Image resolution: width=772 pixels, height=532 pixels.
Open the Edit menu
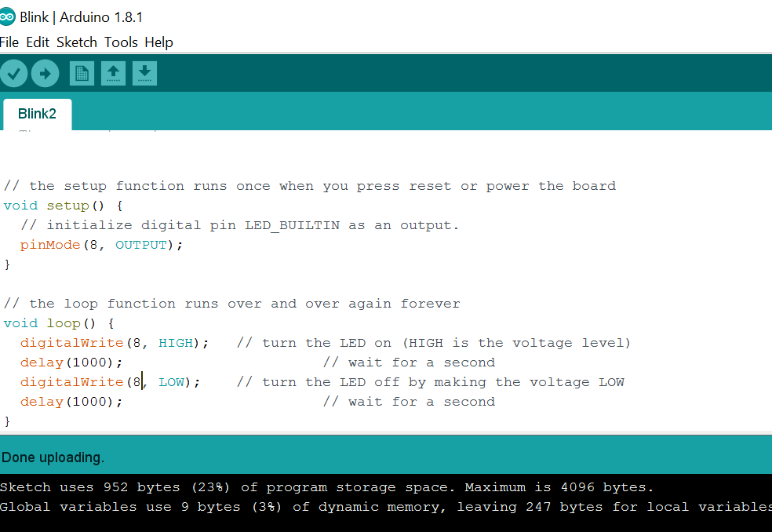[38, 42]
